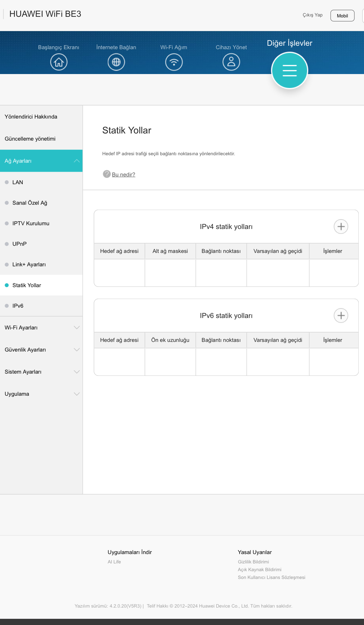
Task: Open the Açık Kaynak Bildirimi link
Action: pos(260,570)
